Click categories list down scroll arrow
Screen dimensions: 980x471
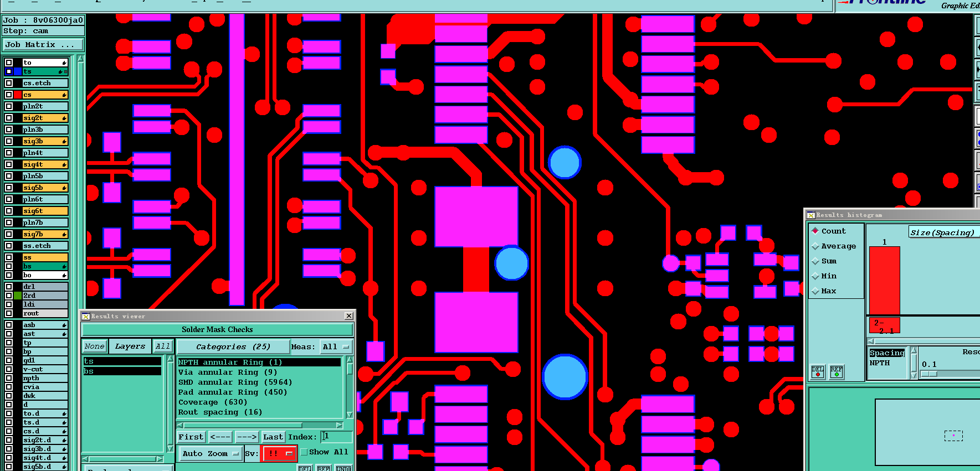[350, 415]
